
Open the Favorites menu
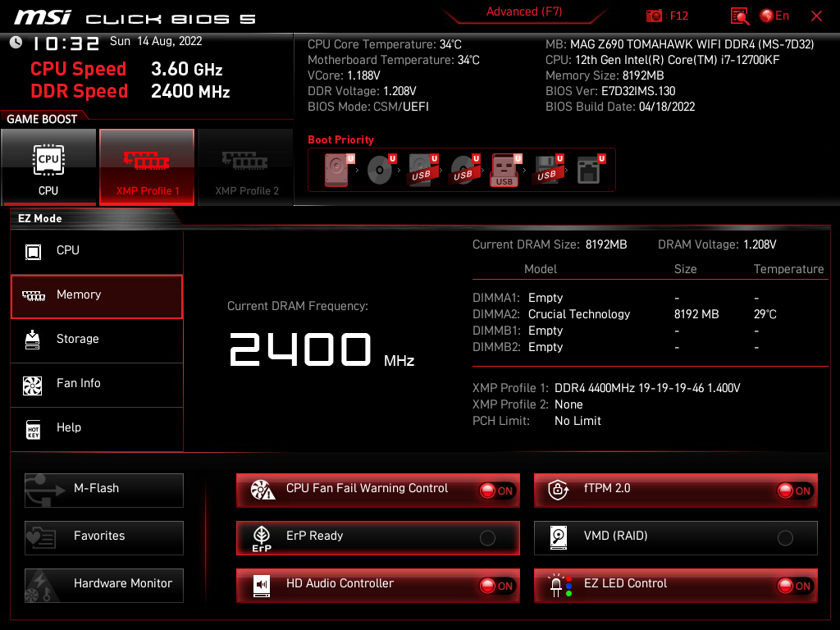(x=104, y=538)
